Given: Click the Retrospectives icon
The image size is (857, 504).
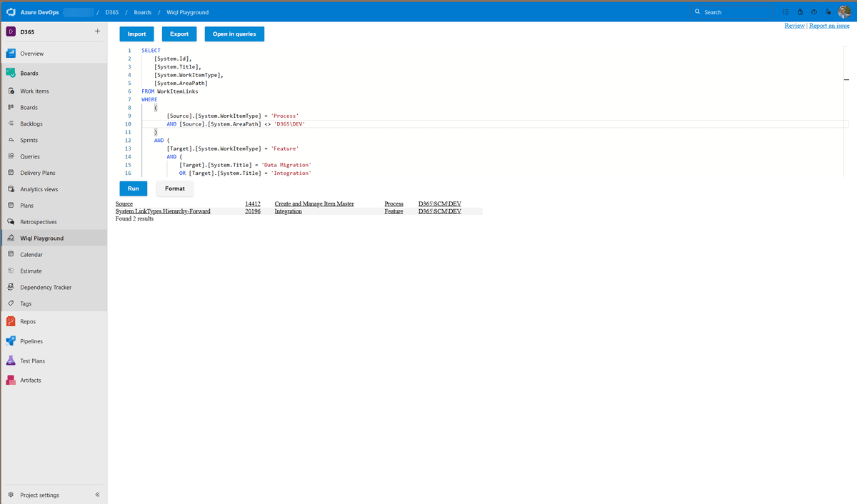Looking at the screenshot, I should click(x=11, y=222).
